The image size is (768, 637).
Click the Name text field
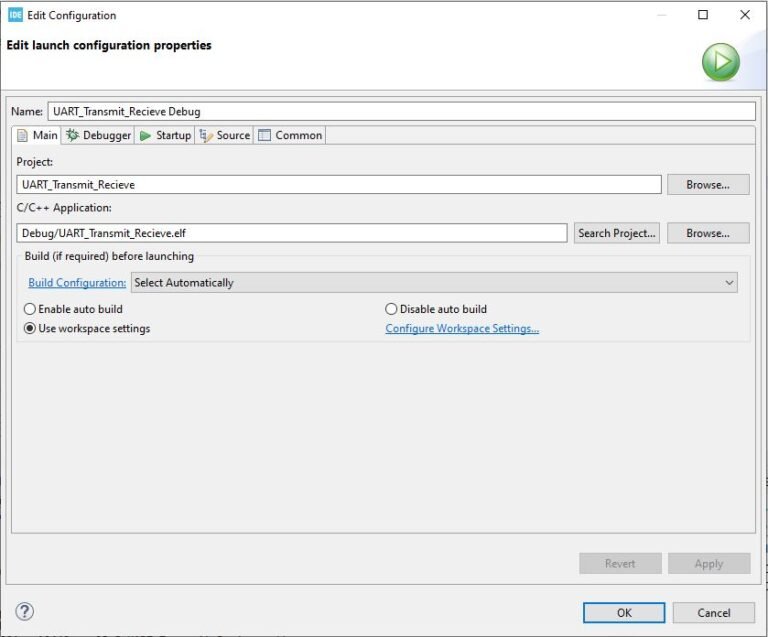[401, 111]
